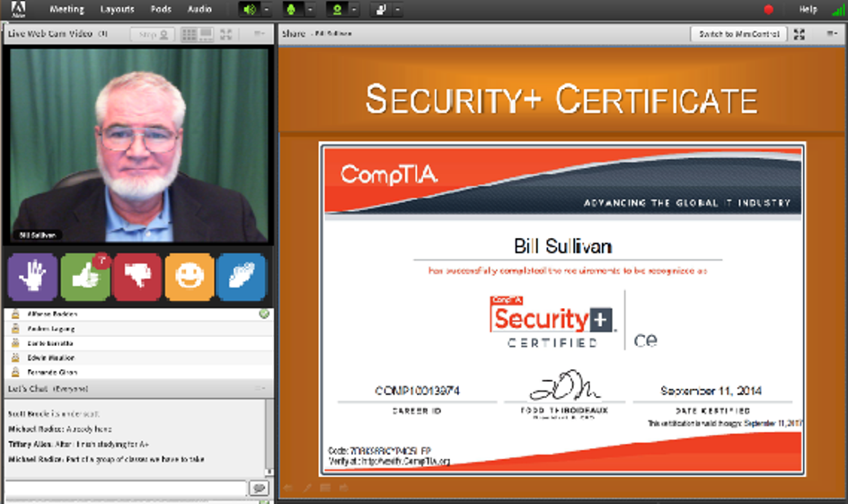The width and height of the screenshot is (848, 504).
Task: Click into the chat message input field
Action: click(x=126, y=489)
